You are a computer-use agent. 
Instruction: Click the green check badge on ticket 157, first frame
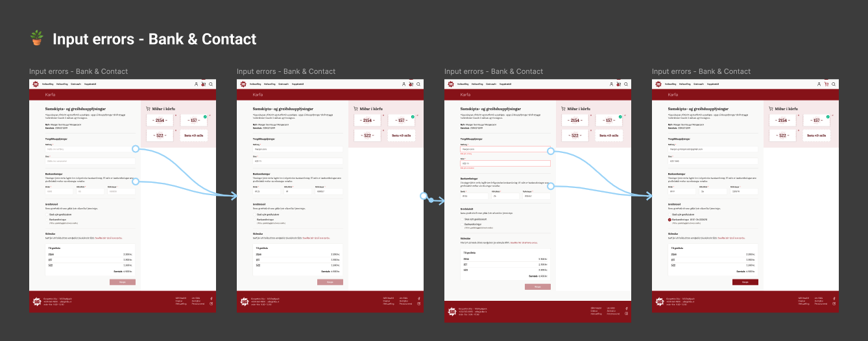[x=205, y=116]
